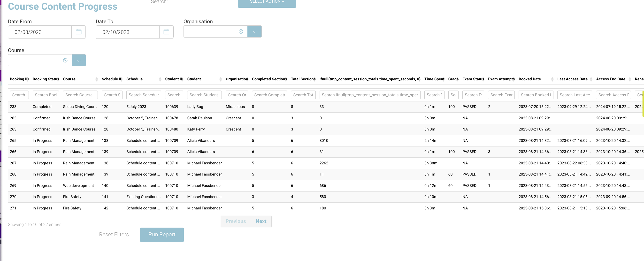Click the Date From text field
The image size is (644, 261).
point(40,32)
